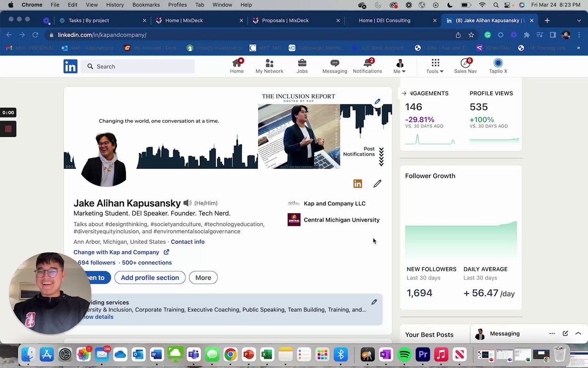This screenshot has width=588, height=368.
Task: Click the profile photo on the banner
Action: tap(103, 159)
